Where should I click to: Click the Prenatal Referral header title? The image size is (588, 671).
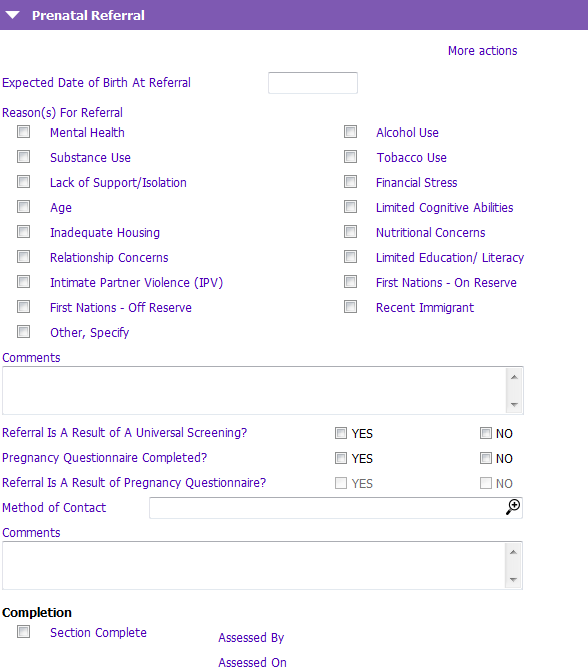tap(88, 15)
